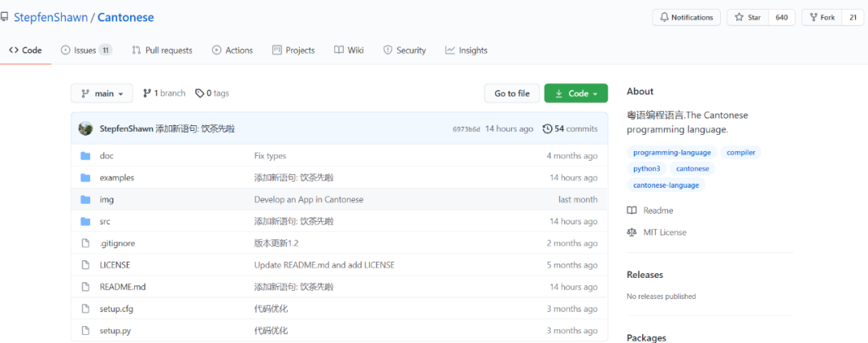This screenshot has width=868, height=343.
Task: View the 640 stargazers count
Action: click(x=782, y=17)
